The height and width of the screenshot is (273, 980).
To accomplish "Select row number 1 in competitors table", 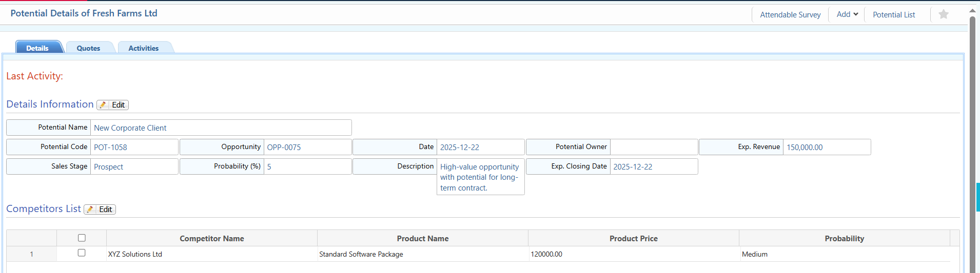I will (31, 254).
